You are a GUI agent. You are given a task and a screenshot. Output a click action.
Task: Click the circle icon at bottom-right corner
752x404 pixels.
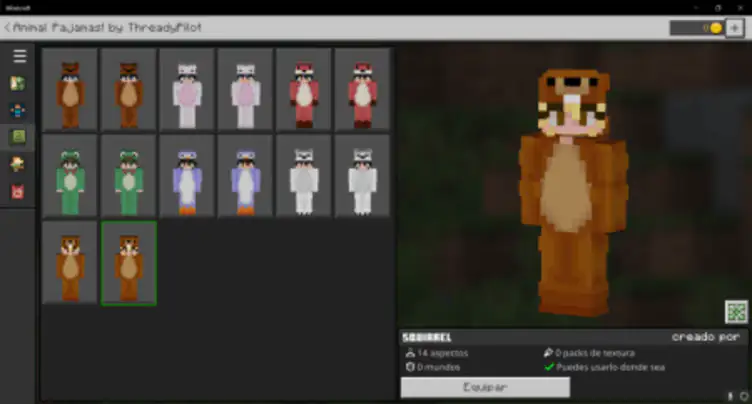(x=744, y=396)
